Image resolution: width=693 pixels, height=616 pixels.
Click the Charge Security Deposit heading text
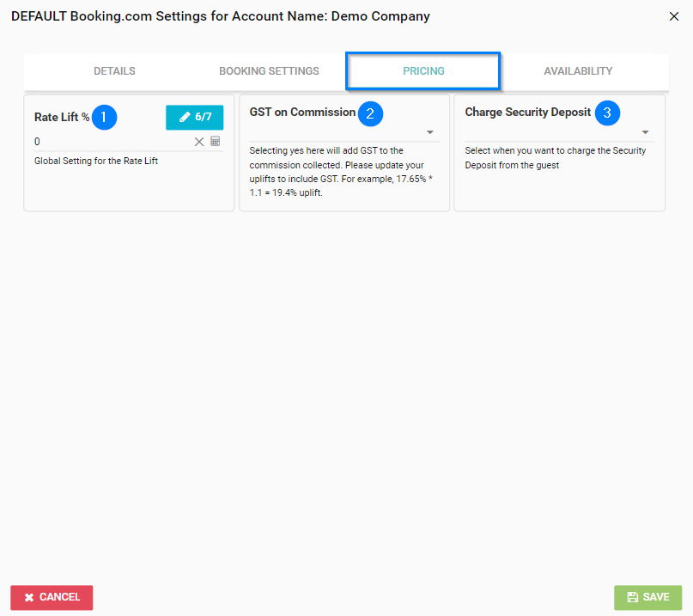click(x=528, y=113)
